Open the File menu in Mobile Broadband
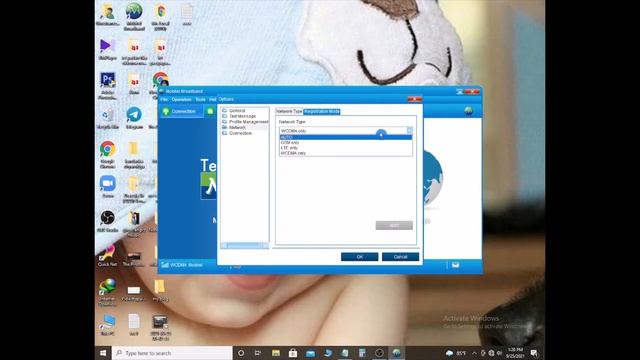Screen dimensions: 640x360 pyautogui.click(x=164, y=100)
